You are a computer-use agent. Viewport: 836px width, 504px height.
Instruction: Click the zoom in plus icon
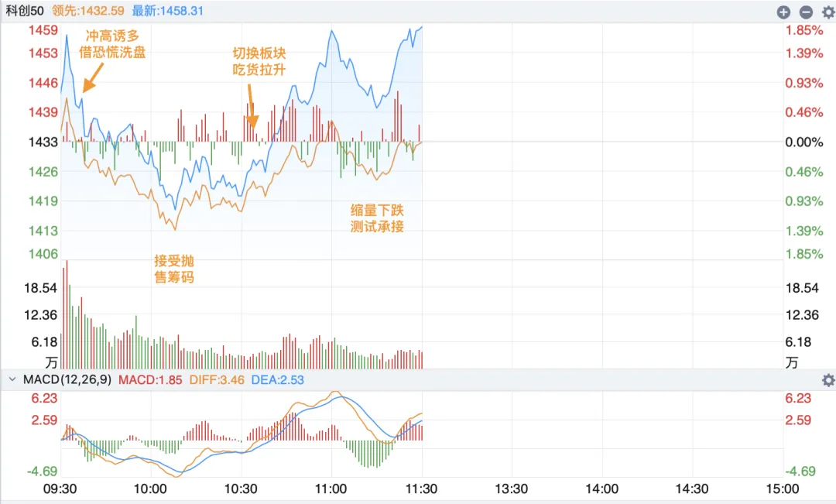[784, 12]
